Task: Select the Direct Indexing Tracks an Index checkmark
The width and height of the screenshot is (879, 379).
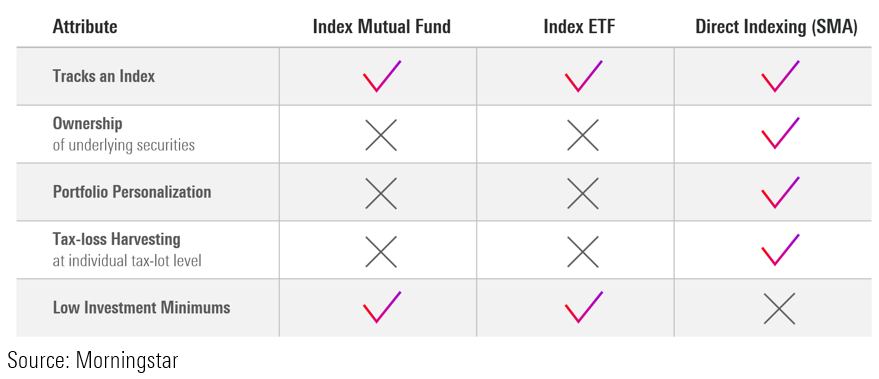Action: [x=780, y=76]
